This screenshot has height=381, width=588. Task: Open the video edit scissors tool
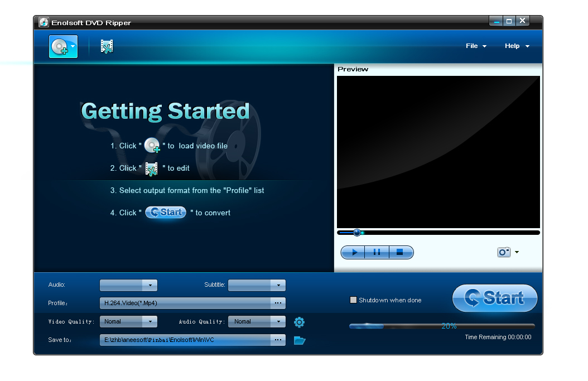107,46
